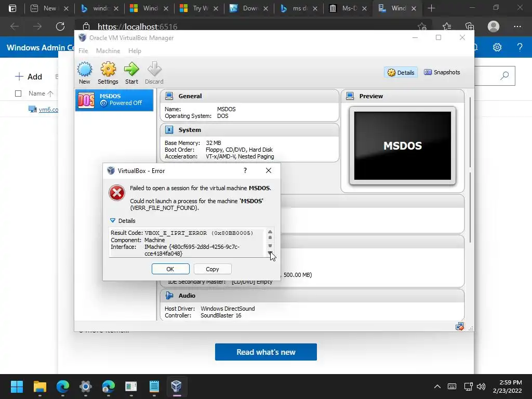The height and width of the screenshot is (399, 532).
Task: Collapse the Details disclosure triangle in error dialog
Action: (x=113, y=220)
